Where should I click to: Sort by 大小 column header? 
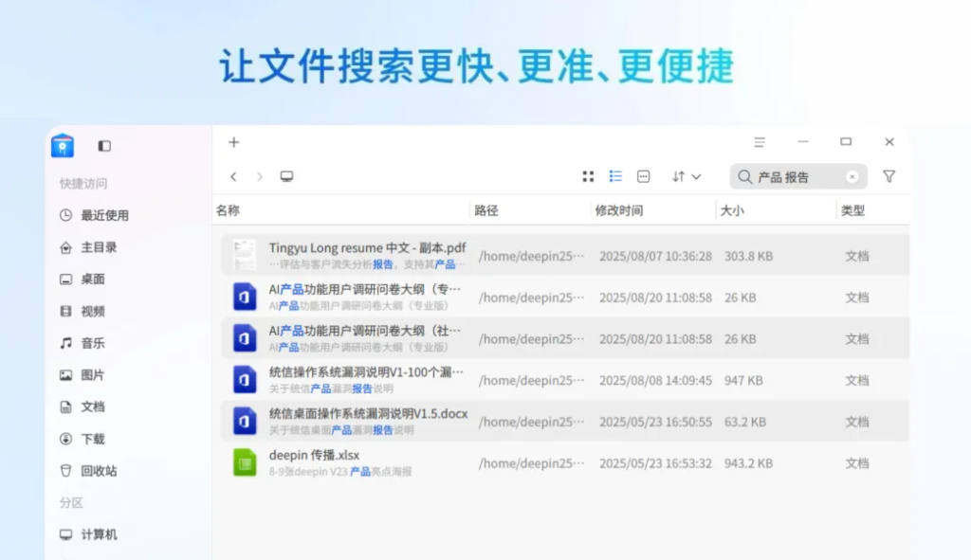[732, 210]
